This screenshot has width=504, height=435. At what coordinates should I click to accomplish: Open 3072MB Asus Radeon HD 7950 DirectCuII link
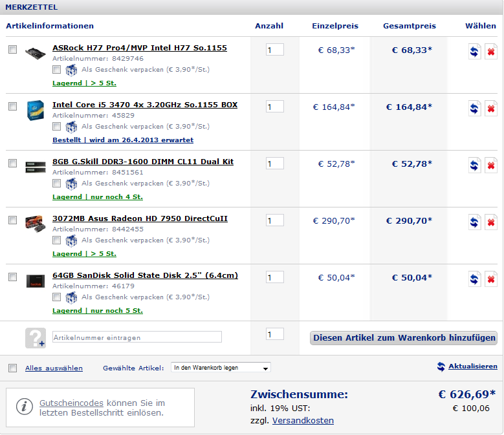(x=140, y=218)
